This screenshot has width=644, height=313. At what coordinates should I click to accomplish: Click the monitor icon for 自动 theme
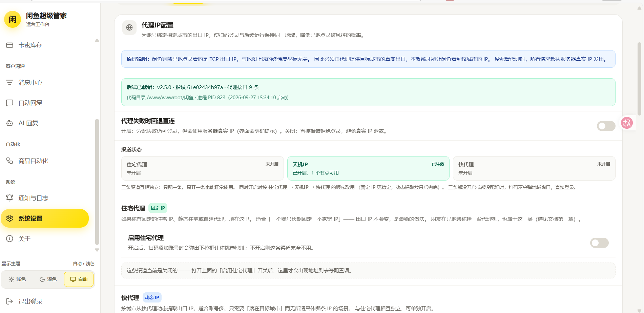tap(73, 279)
